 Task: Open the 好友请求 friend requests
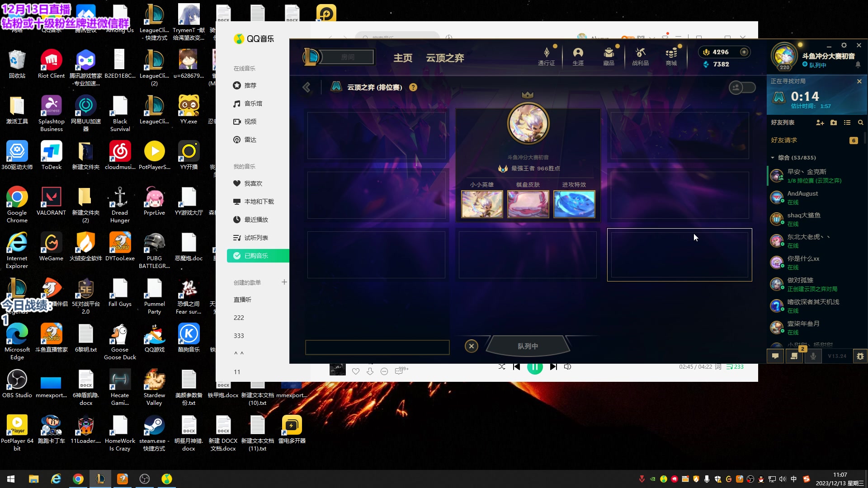[784, 140]
